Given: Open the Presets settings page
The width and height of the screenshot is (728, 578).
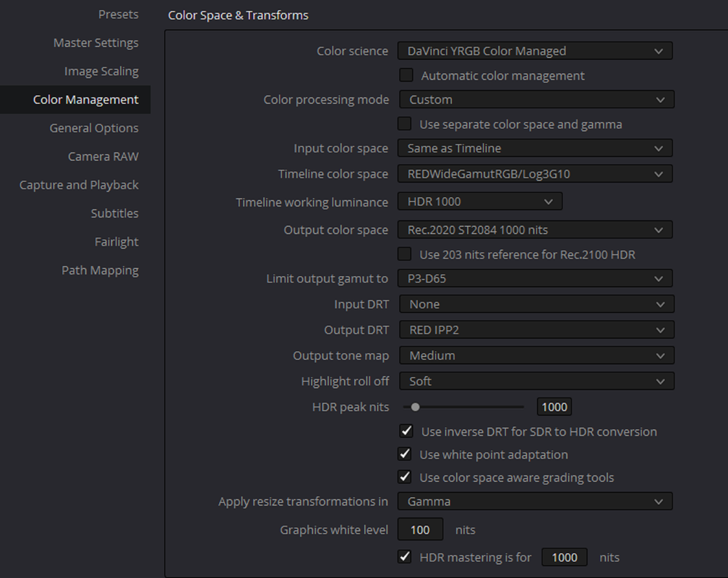Looking at the screenshot, I should 118,14.
